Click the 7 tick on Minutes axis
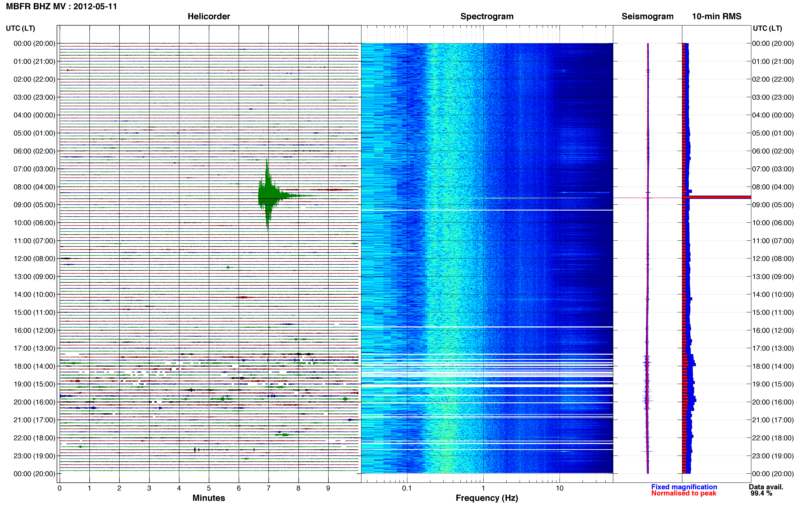Screen dimensions: 812x508 (x=269, y=488)
